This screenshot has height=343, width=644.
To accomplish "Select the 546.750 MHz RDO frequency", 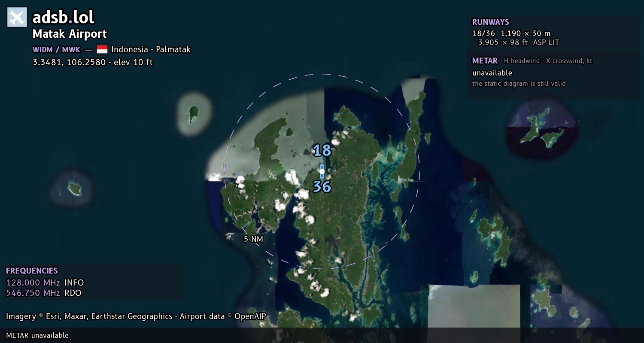I will 44,293.
